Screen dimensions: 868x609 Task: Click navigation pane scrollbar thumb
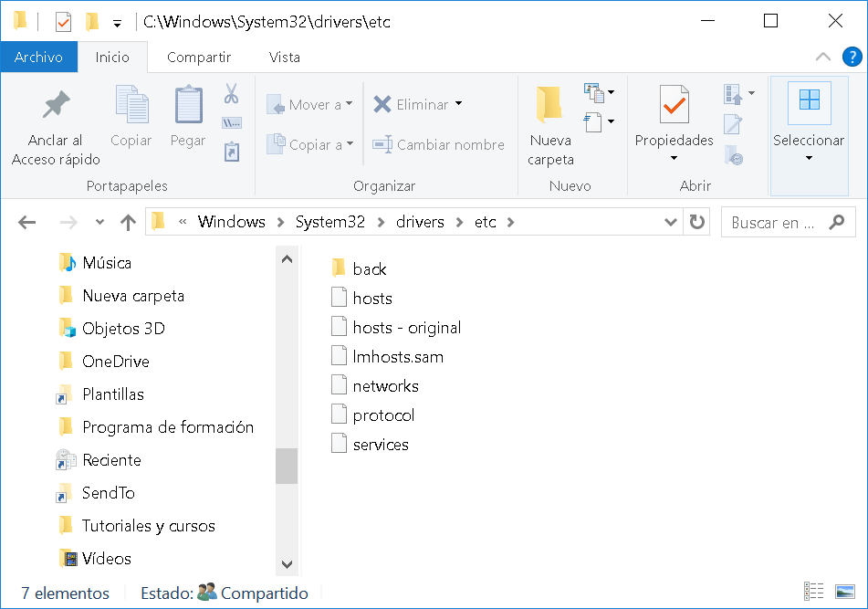(x=287, y=466)
